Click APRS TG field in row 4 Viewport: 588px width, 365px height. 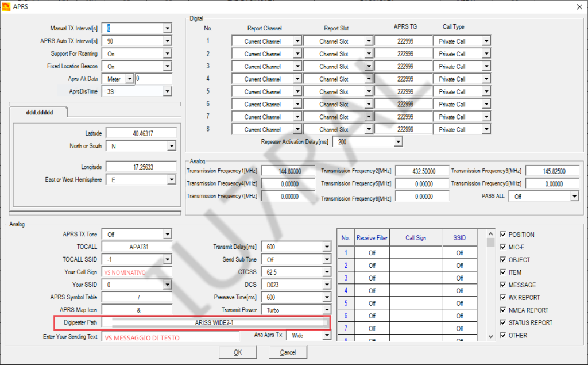pyautogui.click(x=404, y=79)
